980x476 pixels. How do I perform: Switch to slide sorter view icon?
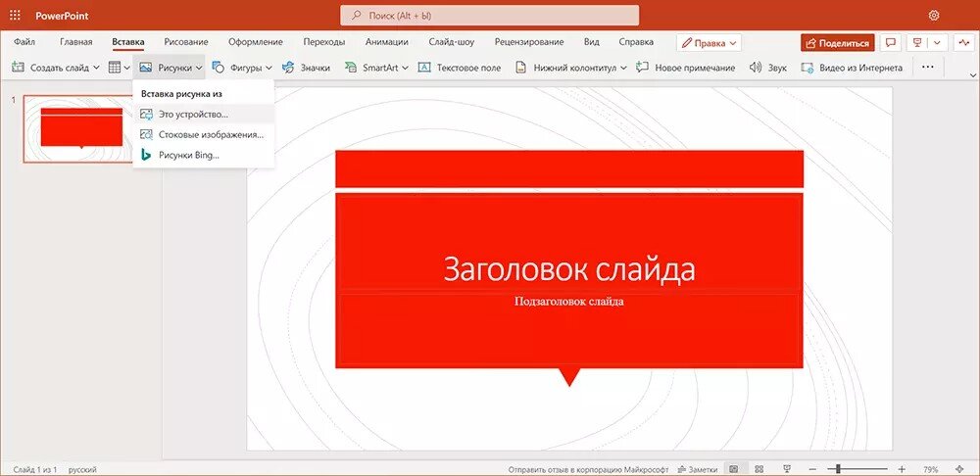[759, 469]
